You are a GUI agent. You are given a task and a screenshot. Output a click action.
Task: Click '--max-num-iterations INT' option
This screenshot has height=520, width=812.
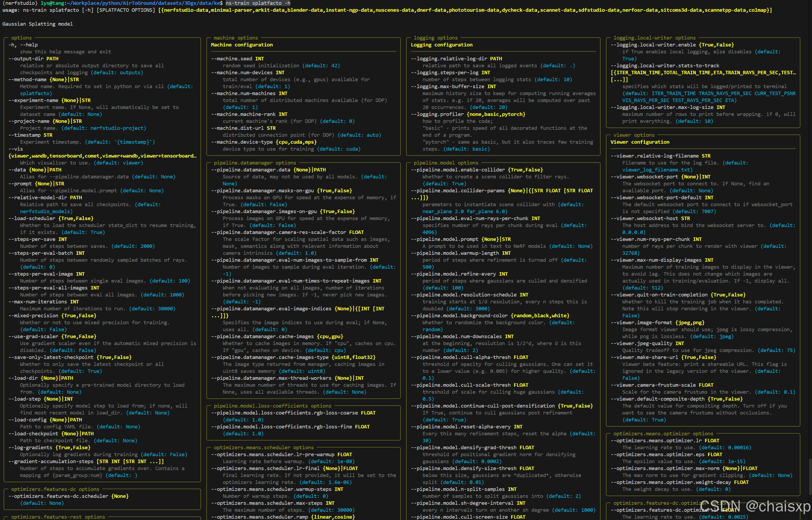pyautogui.click(x=44, y=302)
